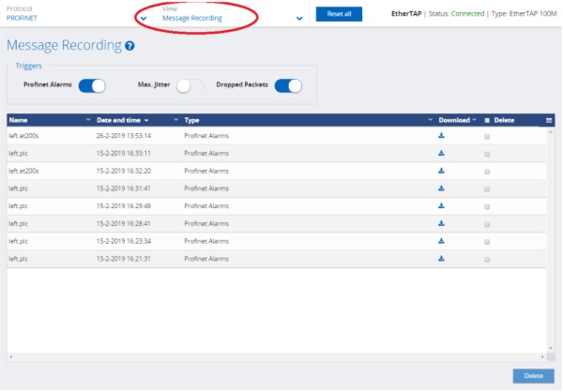563x392 pixels.
Task: Check delete box for 15-2-2019 16:23:34 row
Action: (487, 242)
